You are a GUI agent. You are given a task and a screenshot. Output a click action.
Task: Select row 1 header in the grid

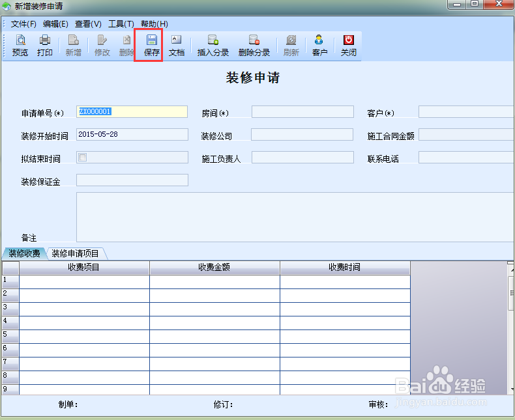pyautogui.click(x=10, y=281)
